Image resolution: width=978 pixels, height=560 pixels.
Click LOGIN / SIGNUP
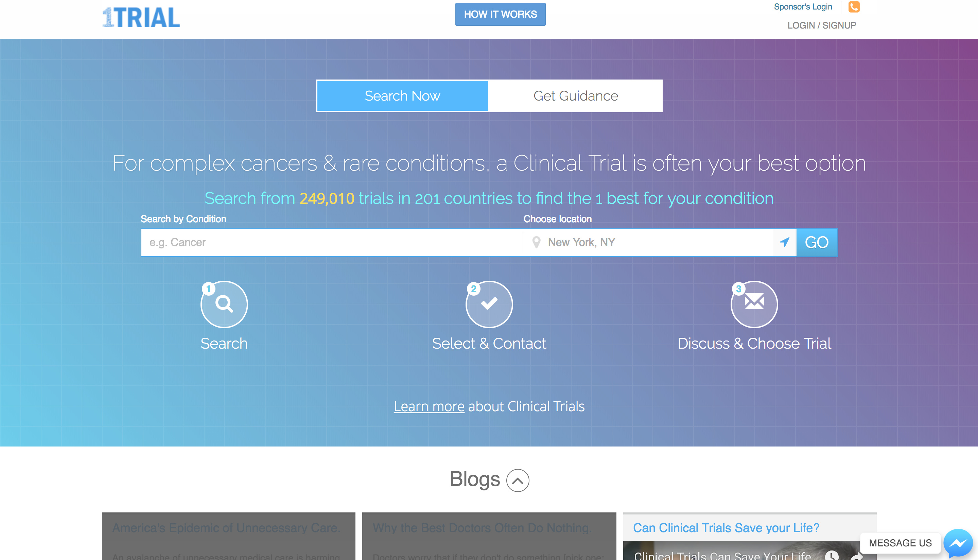point(821,25)
